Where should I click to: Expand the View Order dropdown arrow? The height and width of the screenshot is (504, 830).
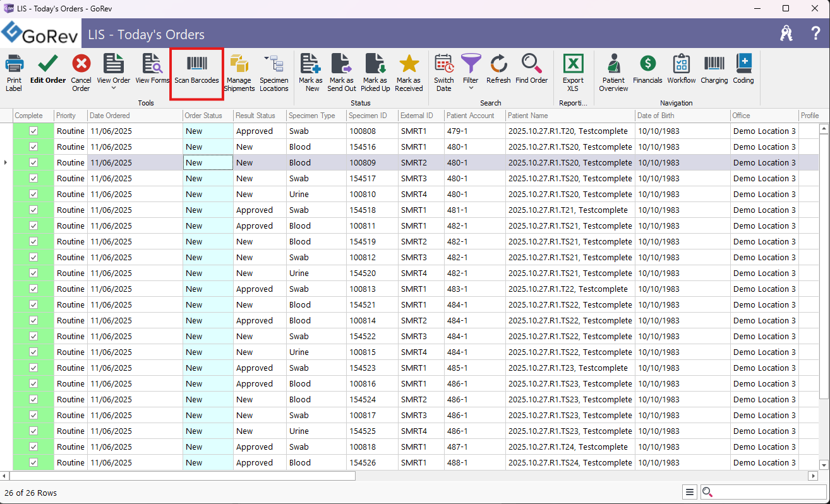[114, 88]
